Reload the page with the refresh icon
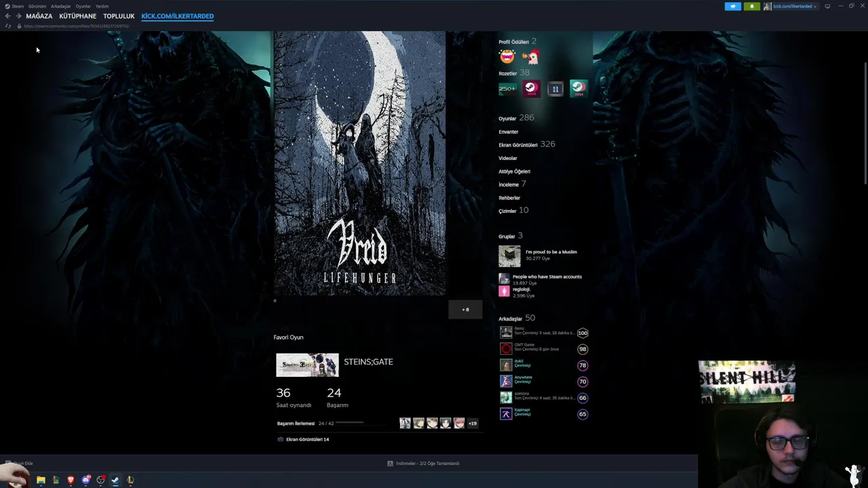Image resolution: width=868 pixels, height=488 pixels. (x=7, y=26)
